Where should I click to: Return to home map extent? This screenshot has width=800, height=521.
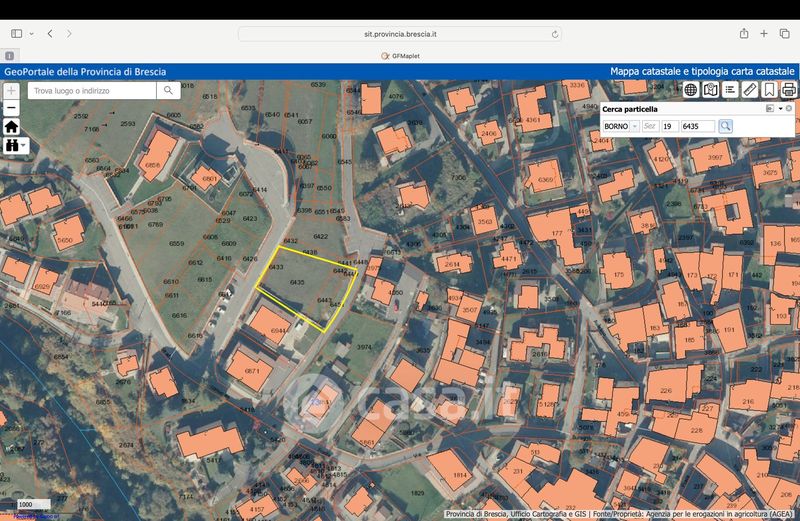(11, 127)
